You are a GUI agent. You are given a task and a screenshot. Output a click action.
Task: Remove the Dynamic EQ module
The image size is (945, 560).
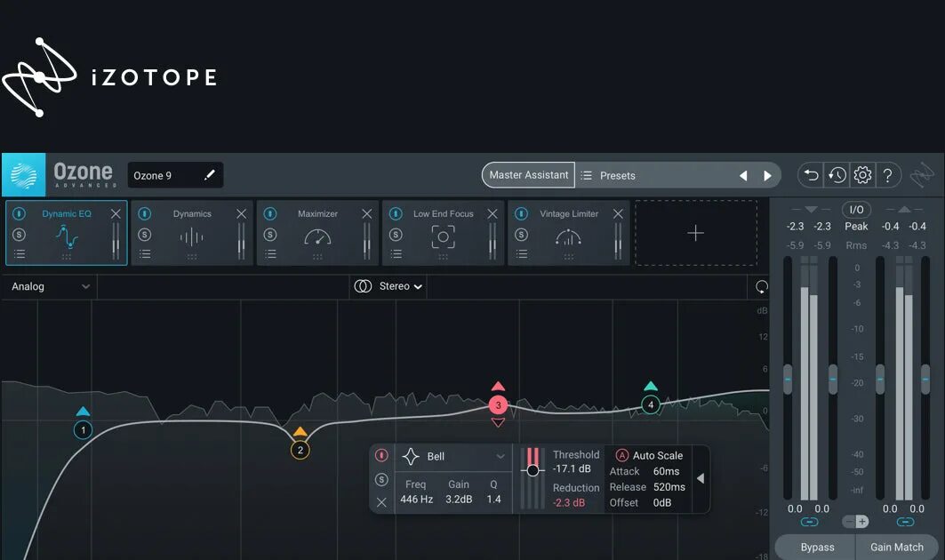click(116, 213)
